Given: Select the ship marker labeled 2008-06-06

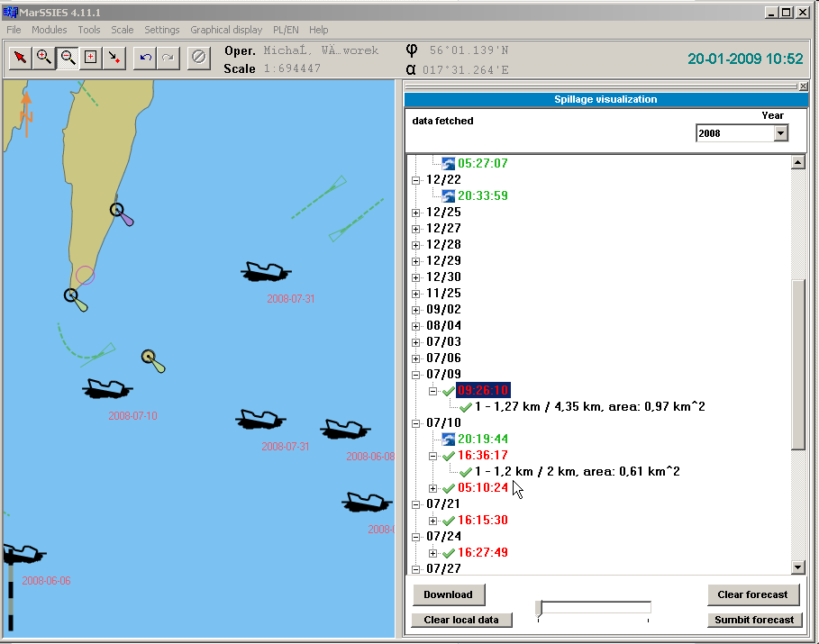Looking at the screenshot, I should [x=24, y=554].
